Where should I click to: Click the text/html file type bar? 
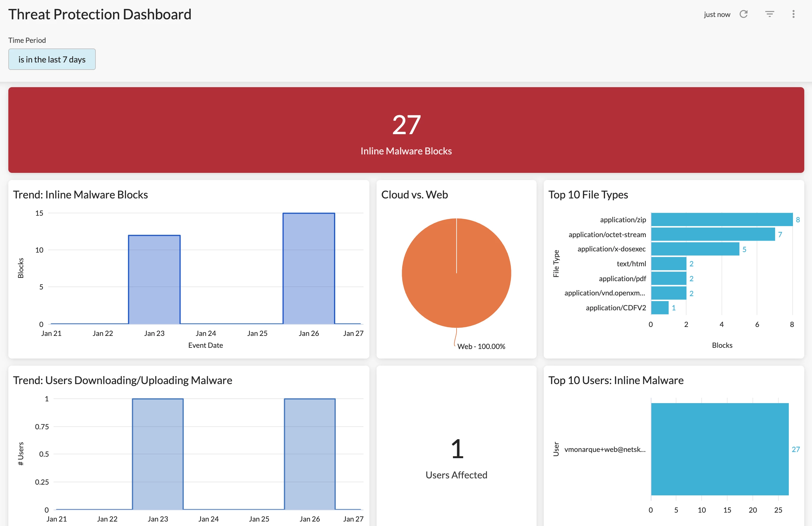[668, 264]
